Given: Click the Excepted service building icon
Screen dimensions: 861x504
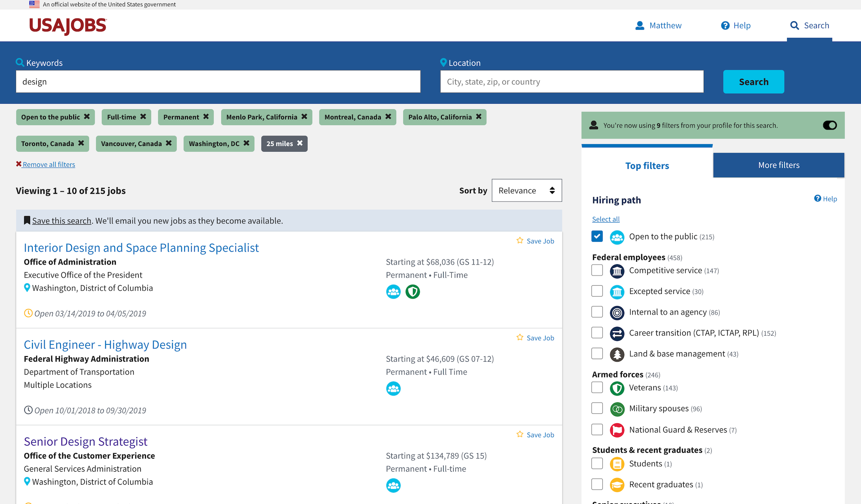Looking at the screenshot, I should pyautogui.click(x=617, y=292).
